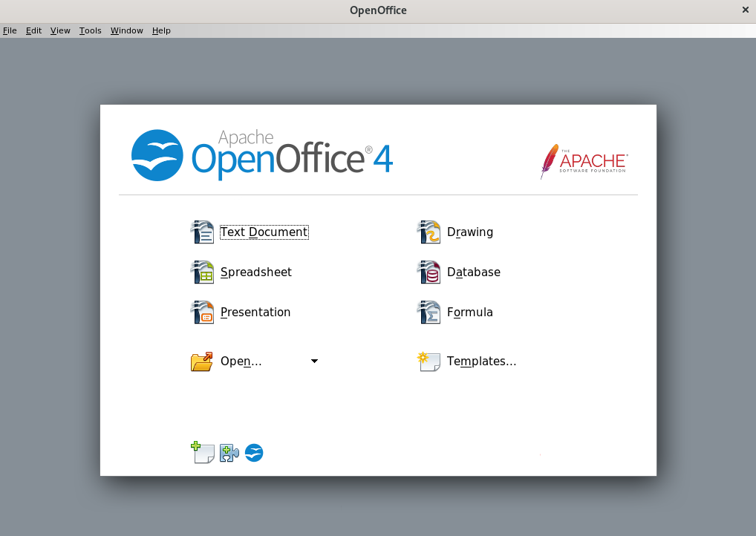Screen dimensions: 756x536
Task: Open the Window menu
Action: [126, 30]
